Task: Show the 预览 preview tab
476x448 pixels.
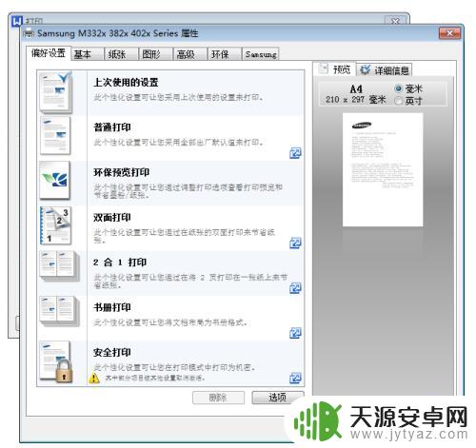Action: point(335,69)
